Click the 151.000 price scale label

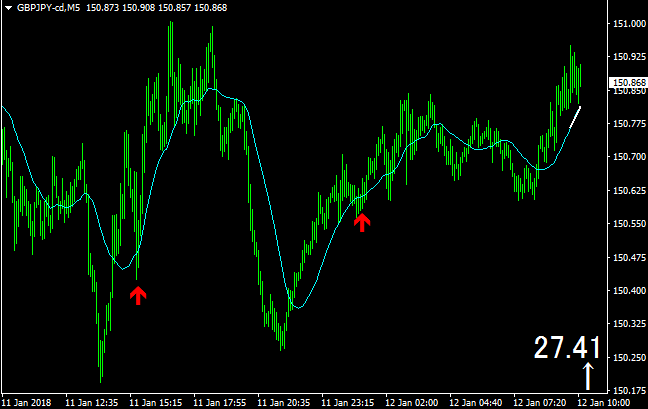629,24
